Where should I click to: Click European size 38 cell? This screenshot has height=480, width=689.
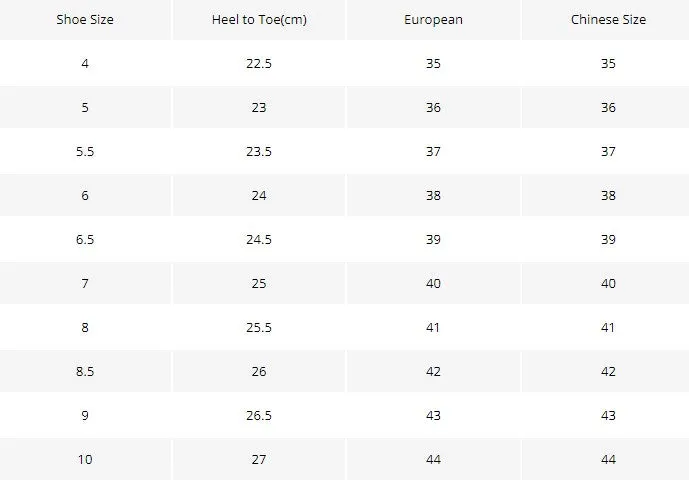[x=434, y=196]
